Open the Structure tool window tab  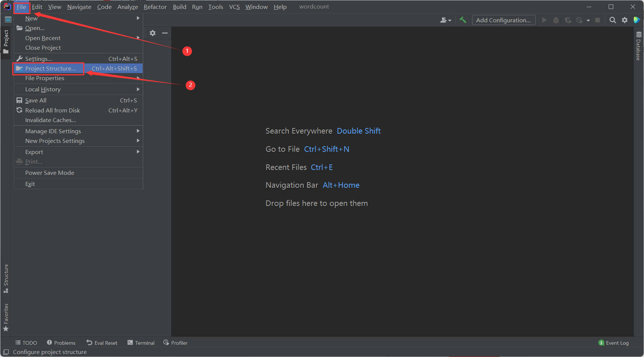(6, 278)
